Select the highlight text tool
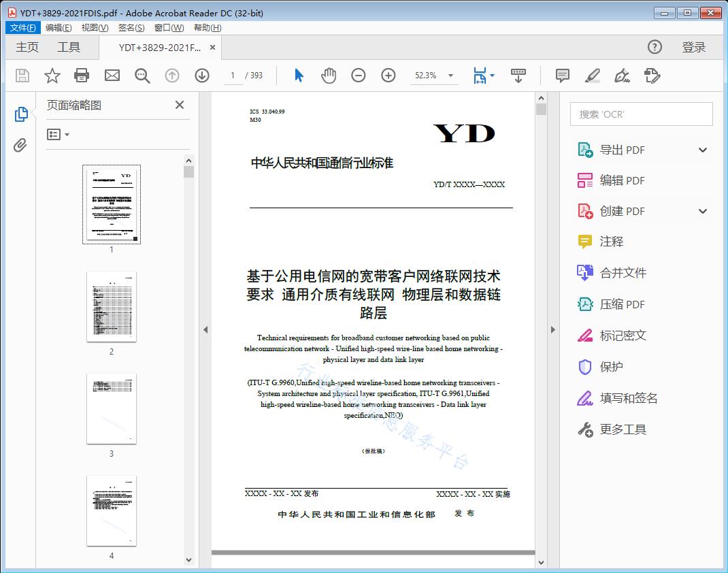Screen dimensions: 728x573 592,76
